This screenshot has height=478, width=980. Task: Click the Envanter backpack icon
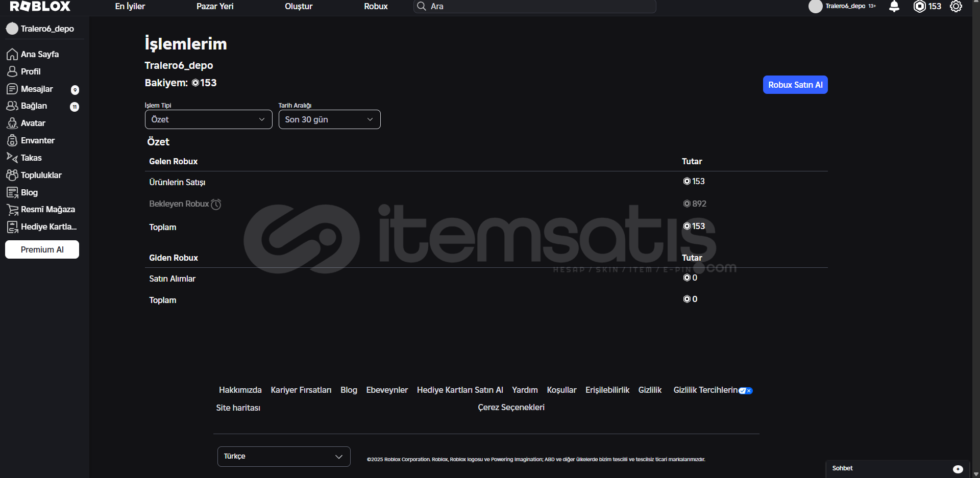coord(12,140)
